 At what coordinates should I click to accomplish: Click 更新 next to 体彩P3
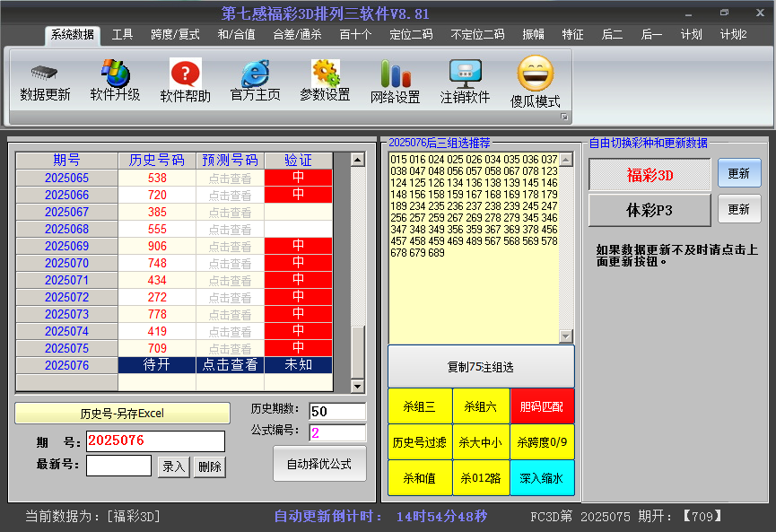tap(739, 209)
